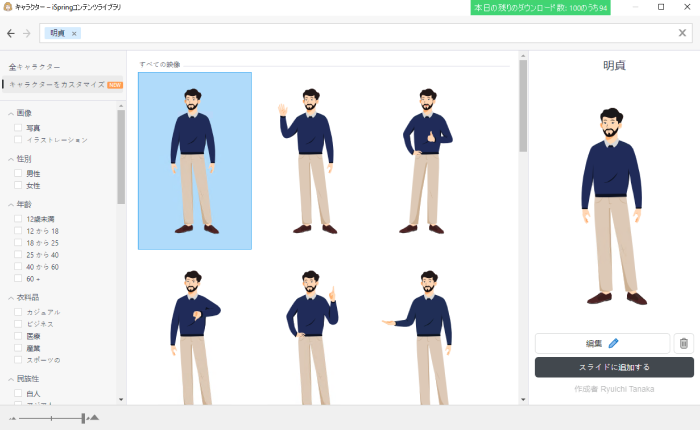
Task: Check the 25 から 40 age filter
Action: pos(18,255)
